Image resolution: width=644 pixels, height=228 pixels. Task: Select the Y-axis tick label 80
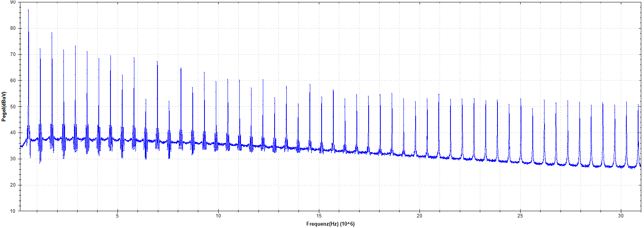[x=13, y=28]
